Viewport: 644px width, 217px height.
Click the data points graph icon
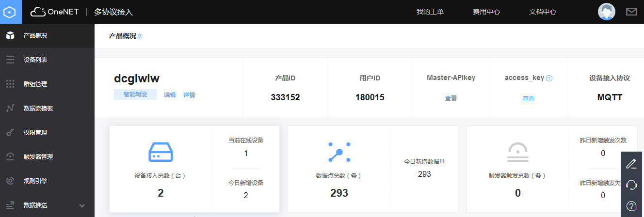coord(339,152)
